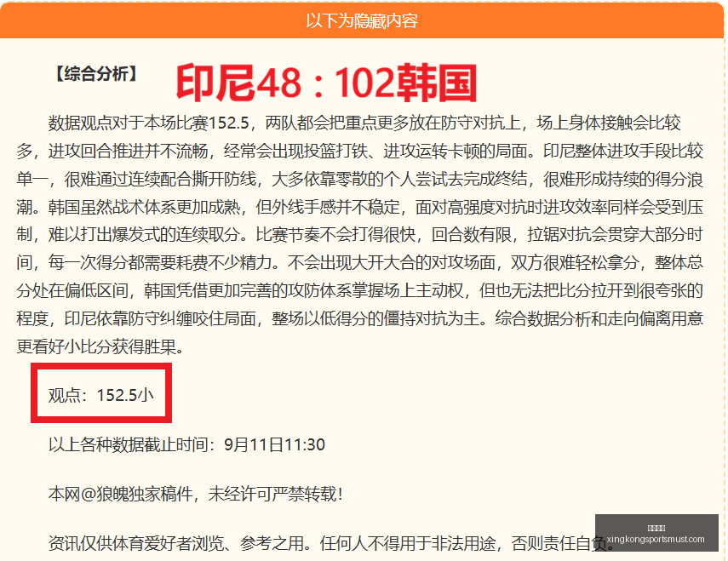Click the orange banner '以下为隐藏内容'

click(362, 20)
